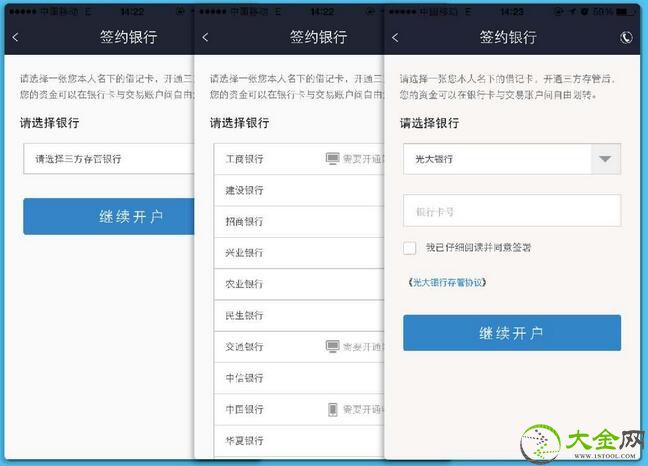The image size is (648, 466).
Task: Select 建设银行 from the bank list
Action: (x=299, y=190)
